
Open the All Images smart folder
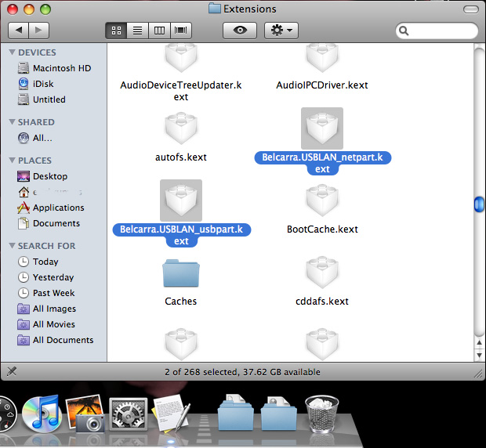coord(47,309)
